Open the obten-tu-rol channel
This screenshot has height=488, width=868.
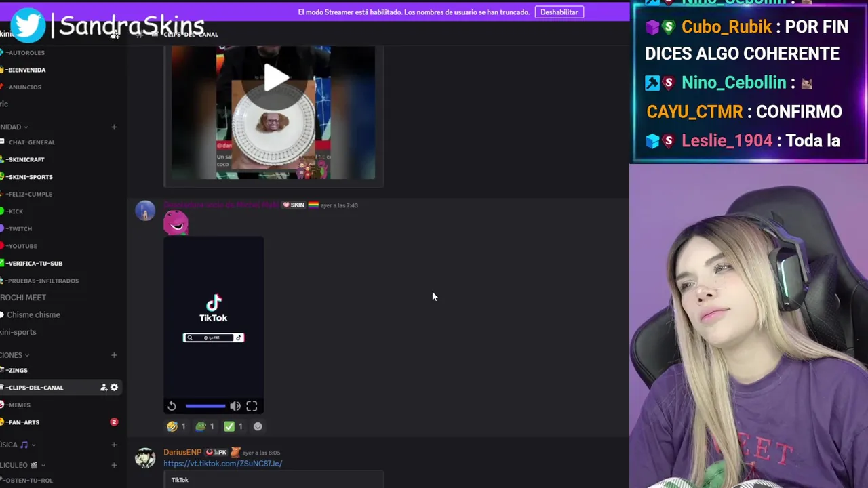pyautogui.click(x=28, y=480)
